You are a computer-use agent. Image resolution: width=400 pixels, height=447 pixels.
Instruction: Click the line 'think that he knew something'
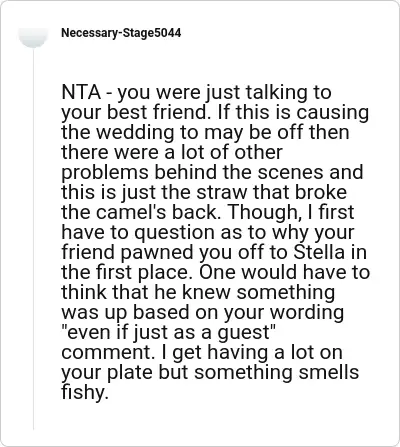pyautogui.click(x=198, y=292)
